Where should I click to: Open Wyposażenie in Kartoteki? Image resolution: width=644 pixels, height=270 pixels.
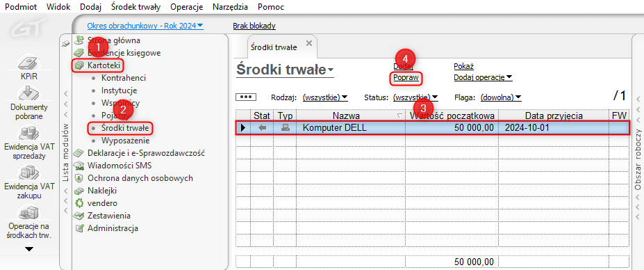pyautogui.click(x=124, y=141)
